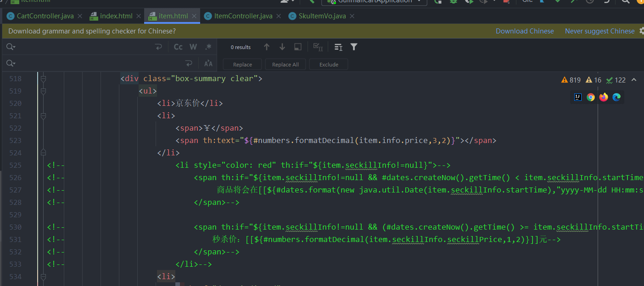Close the SkuItemVo.java tab

(x=352, y=16)
